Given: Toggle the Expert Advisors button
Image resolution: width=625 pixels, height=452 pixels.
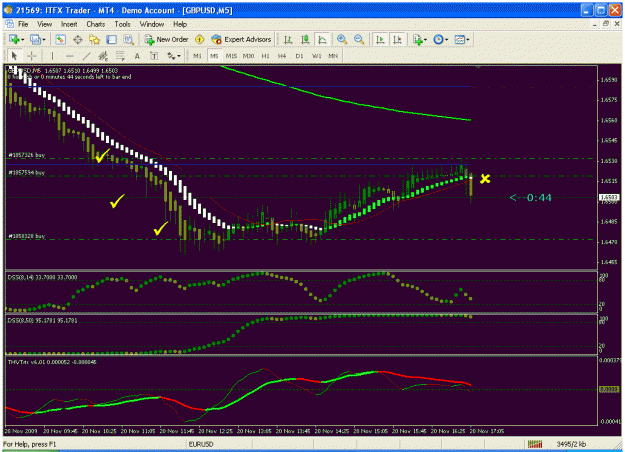Looking at the screenshot, I should coord(241,39).
